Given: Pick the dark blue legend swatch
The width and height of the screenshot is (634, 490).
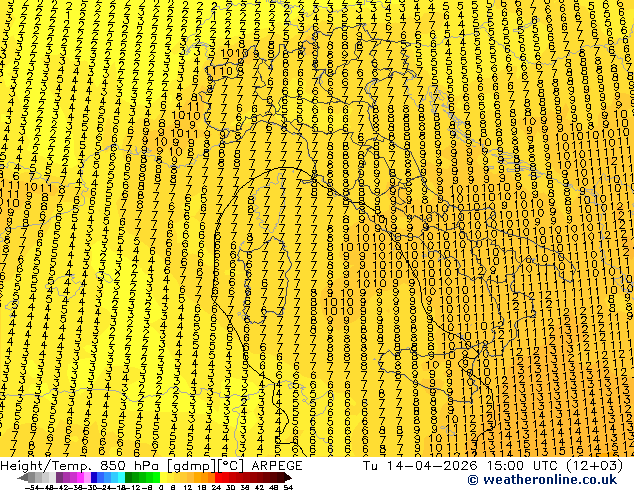Looking at the screenshot, I should click(94, 477).
